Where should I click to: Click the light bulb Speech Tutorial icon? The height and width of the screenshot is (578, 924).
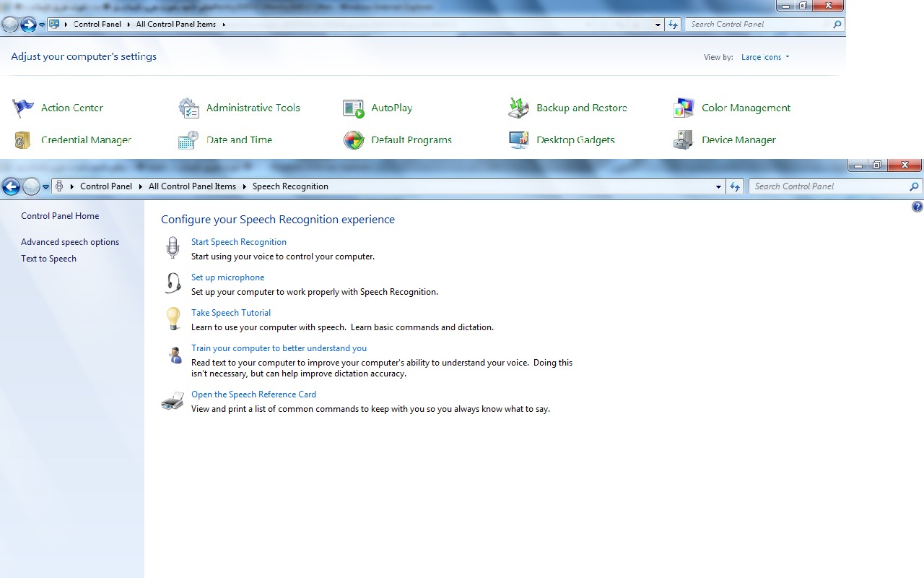(173, 319)
